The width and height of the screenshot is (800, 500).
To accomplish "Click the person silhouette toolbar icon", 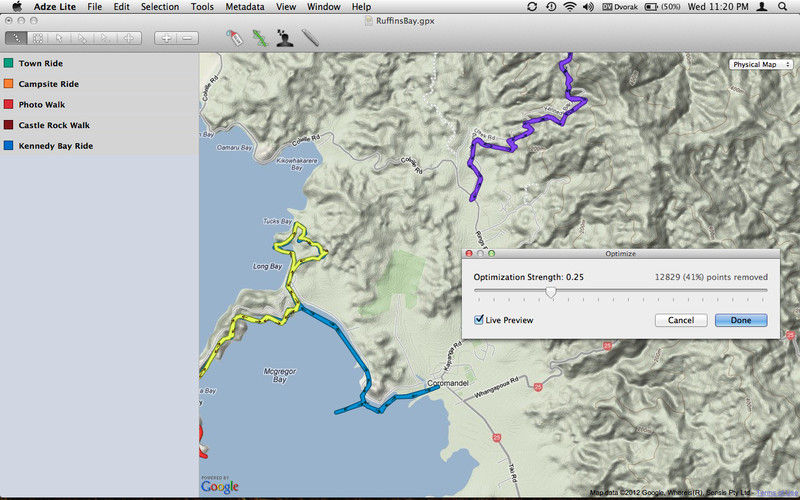I will [x=285, y=38].
